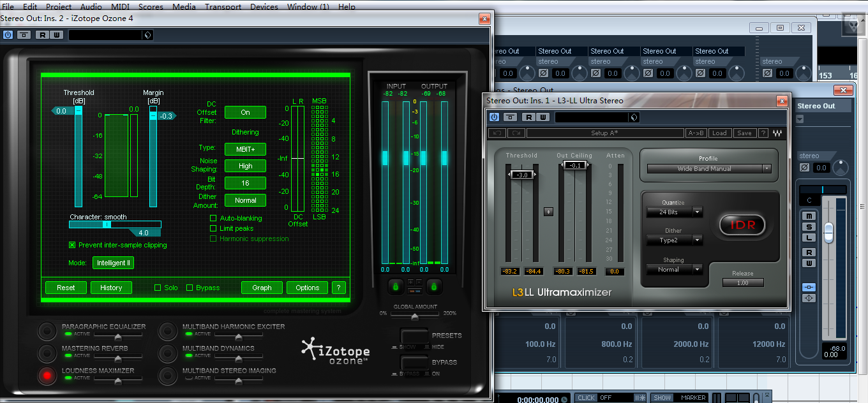Enable the Auto-blanking checkbox
The height and width of the screenshot is (403, 868).
(214, 218)
